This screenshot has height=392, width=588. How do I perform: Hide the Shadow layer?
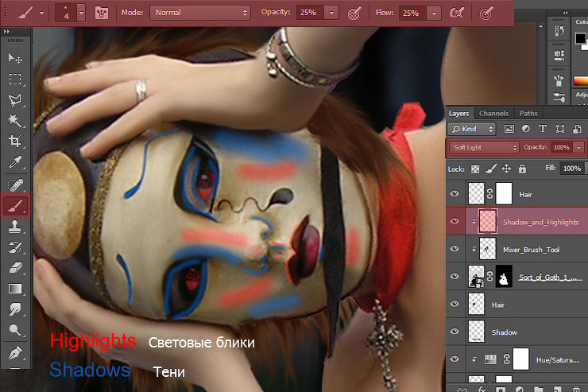[455, 332]
